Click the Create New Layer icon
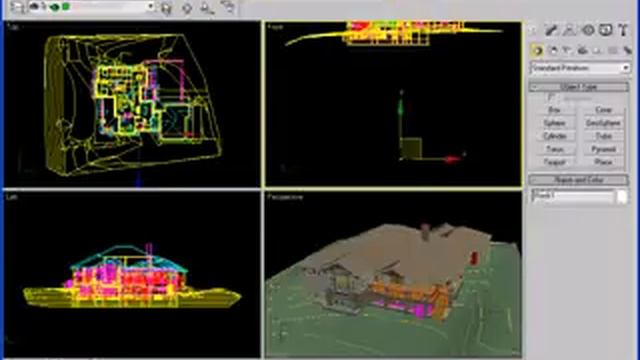Image resolution: width=640 pixels, height=360 pixels. point(166,8)
